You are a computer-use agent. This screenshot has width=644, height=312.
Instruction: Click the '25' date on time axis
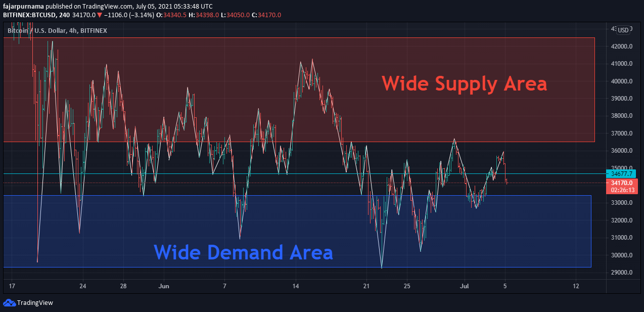coord(407,286)
